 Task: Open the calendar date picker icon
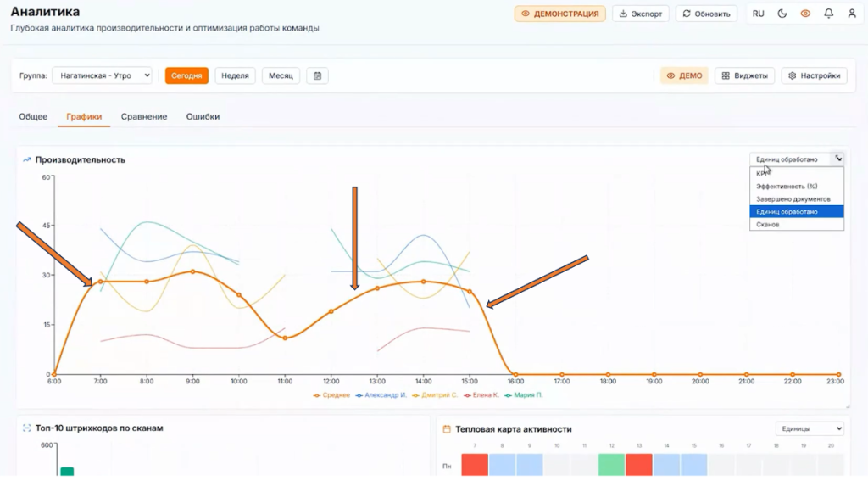coord(317,75)
